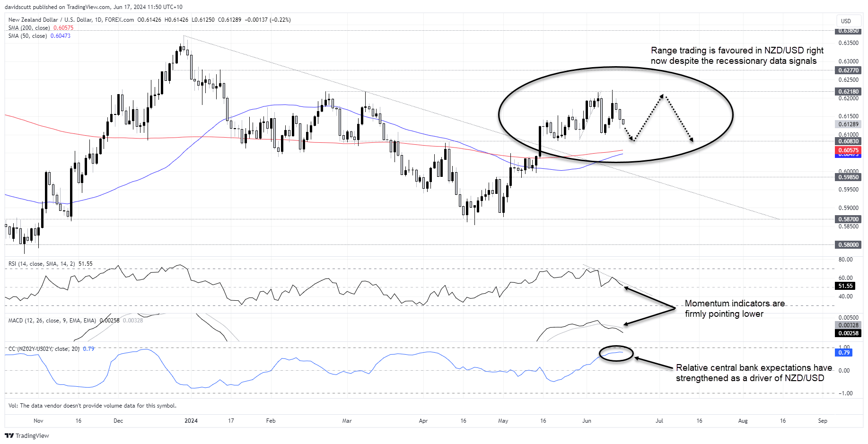The image size is (868, 444).
Task: Click the SMA (50, close) indicator label
Action: (x=27, y=36)
